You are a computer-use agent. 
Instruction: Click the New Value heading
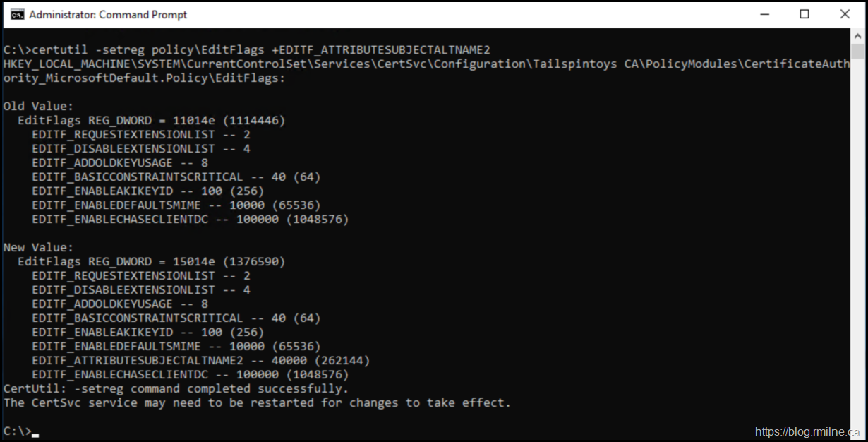tap(38, 247)
